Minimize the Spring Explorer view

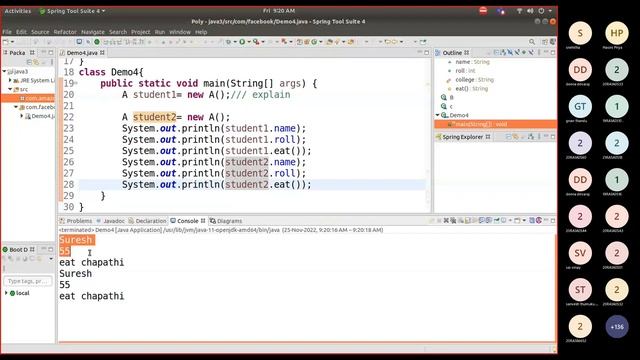[x=546, y=137]
